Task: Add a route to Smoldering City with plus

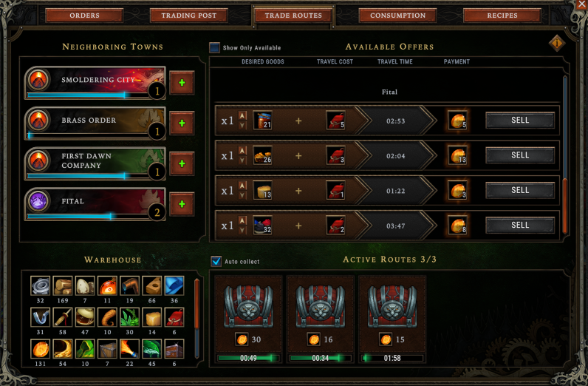Action: [182, 83]
